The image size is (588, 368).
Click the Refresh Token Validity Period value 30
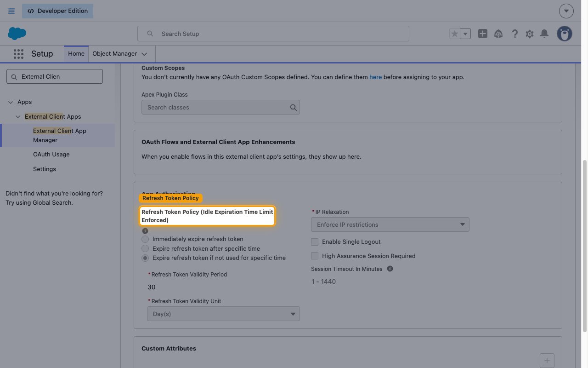pyautogui.click(x=152, y=287)
